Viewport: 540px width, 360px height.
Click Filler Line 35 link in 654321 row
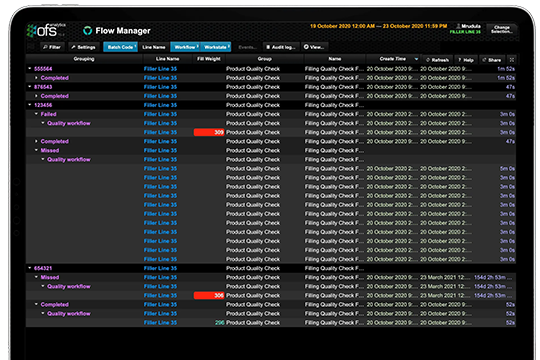(x=160, y=268)
